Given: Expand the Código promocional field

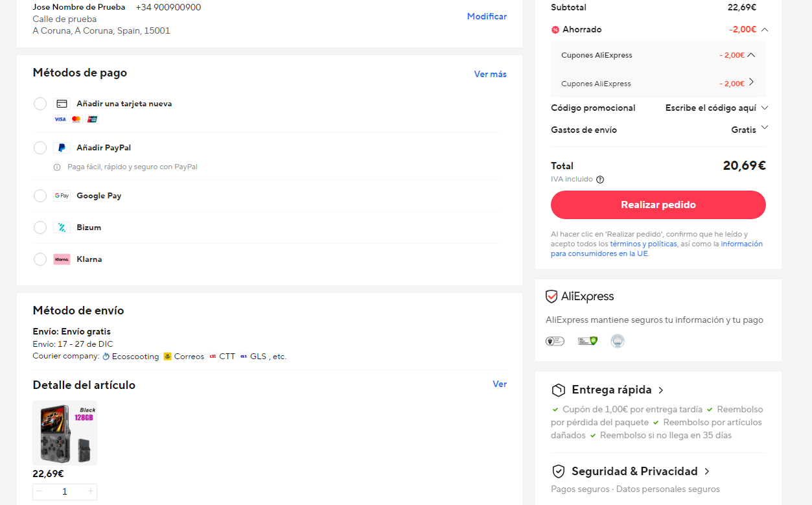Looking at the screenshot, I should point(765,108).
